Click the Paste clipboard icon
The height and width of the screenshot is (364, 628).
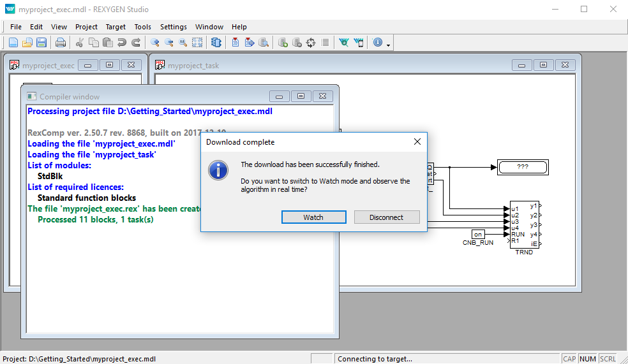pos(107,43)
